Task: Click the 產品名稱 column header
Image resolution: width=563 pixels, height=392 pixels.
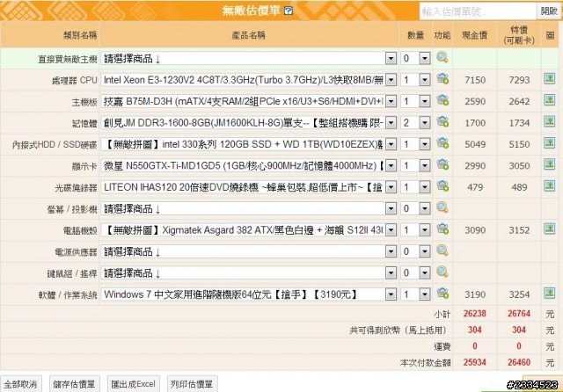Action: point(248,35)
